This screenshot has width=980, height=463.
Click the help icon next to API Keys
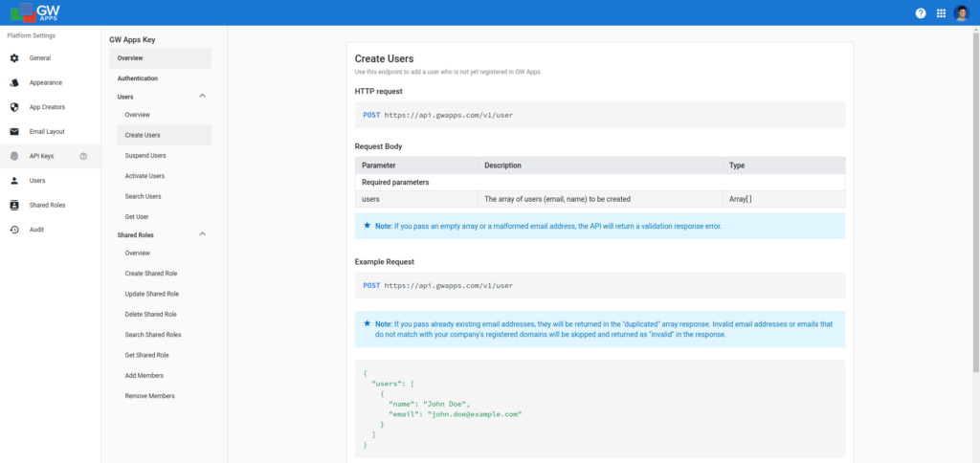[83, 156]
